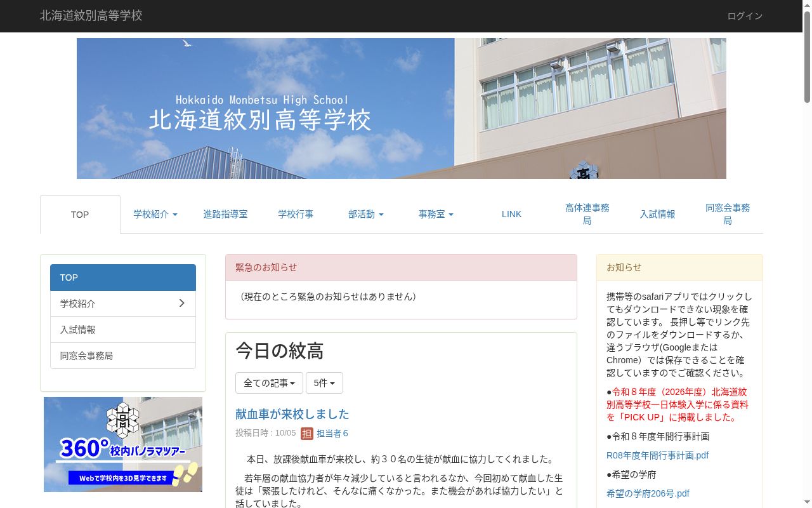Click ログイン link in header
This screenshot has height=508, width=812.
(745, 16)
